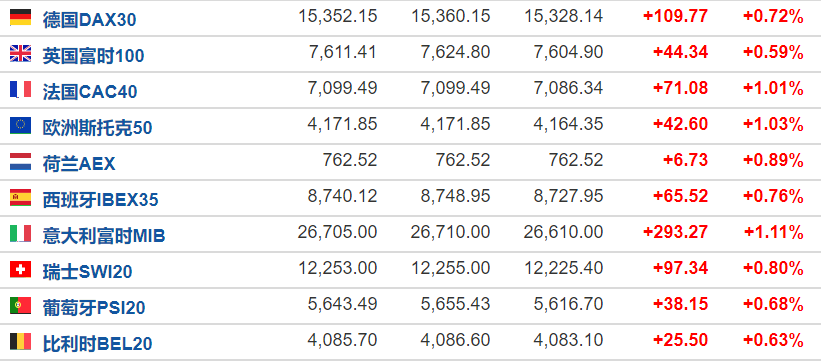821x362 pixels.
Task: Open the 欧洲斯托克50 index link
Action: 97,128
